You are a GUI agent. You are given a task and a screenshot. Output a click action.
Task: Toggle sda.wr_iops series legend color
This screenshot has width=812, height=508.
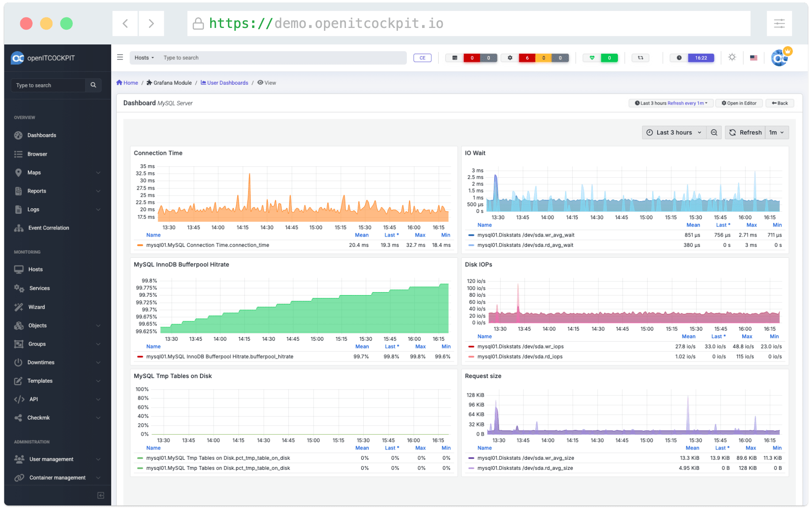click(x=471, y=347)
